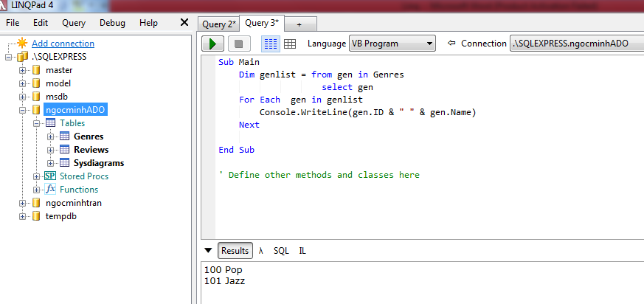Click the model database cylinder icon
Image resolution: width=644 pixels, height=304 pixels.
(36, 83)
